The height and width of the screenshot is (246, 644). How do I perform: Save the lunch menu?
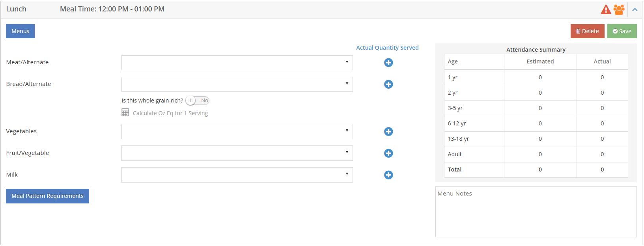click(622, 31)
